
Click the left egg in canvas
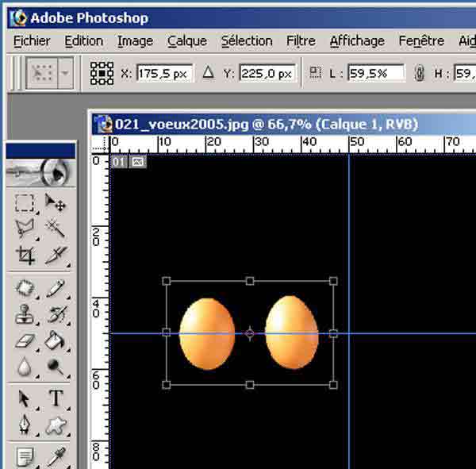(x=207, y=334)
